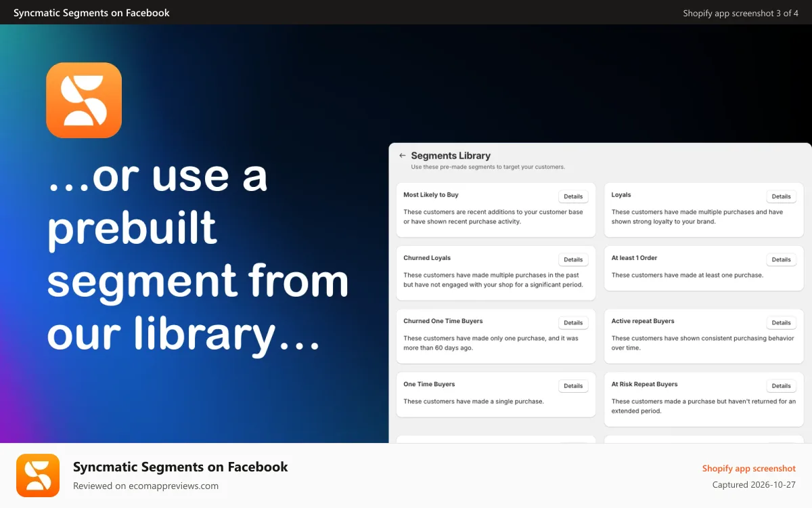Click 'Shopify app screenshot 3 of 4' text
812x508 pixels.
click(741, 13)
